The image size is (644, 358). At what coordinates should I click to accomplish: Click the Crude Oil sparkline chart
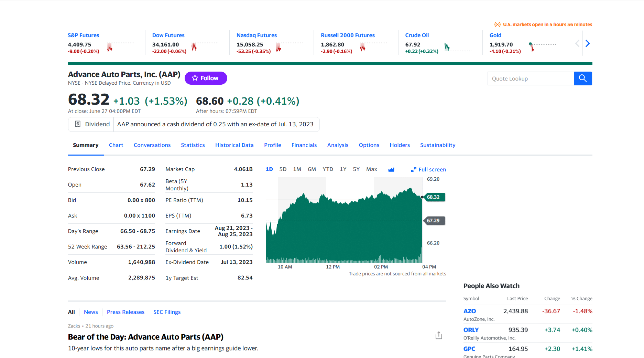pyautogui.click(x=457, y=47)
